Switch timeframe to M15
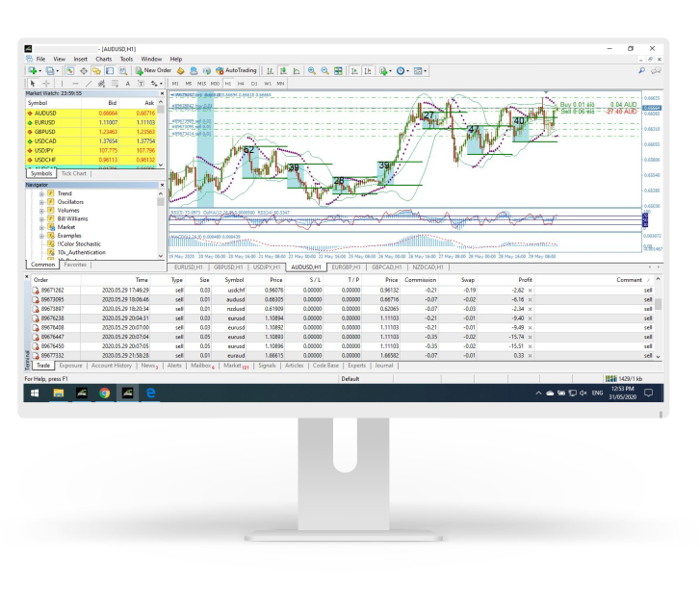700x610 pixels. pyautogui.click(x=202, y=84)
